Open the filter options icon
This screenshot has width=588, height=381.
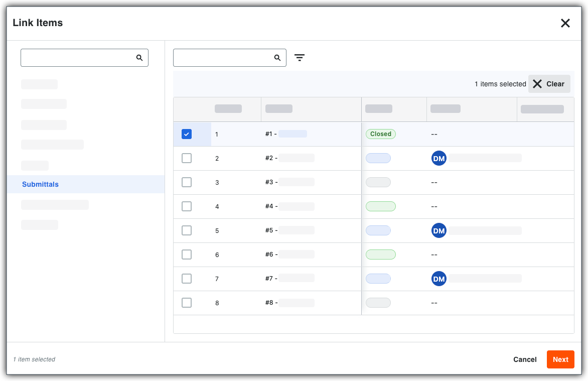coord(299,58)
